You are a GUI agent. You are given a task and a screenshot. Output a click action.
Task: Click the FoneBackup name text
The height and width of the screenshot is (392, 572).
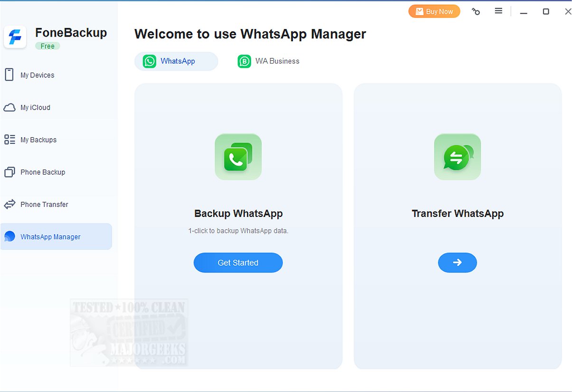71,33
